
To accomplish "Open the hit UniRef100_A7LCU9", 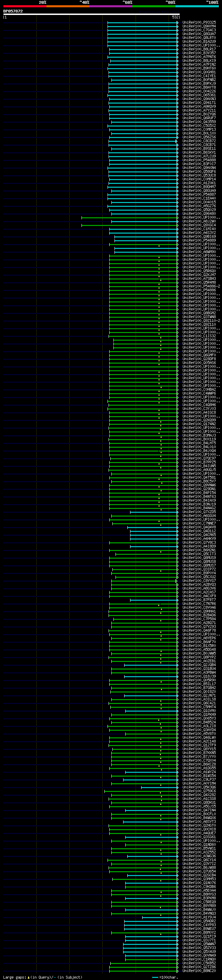I will tap(199, 156).
